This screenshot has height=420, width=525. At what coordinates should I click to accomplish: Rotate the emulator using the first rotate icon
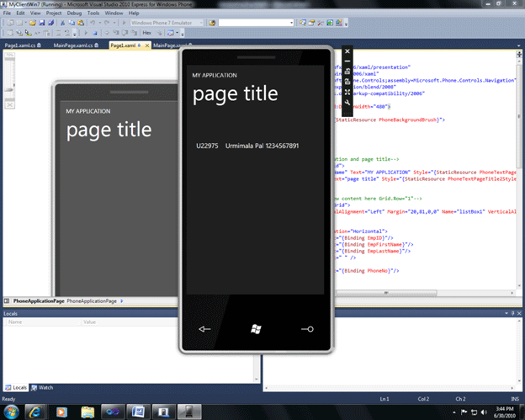[x=347, y=72]
